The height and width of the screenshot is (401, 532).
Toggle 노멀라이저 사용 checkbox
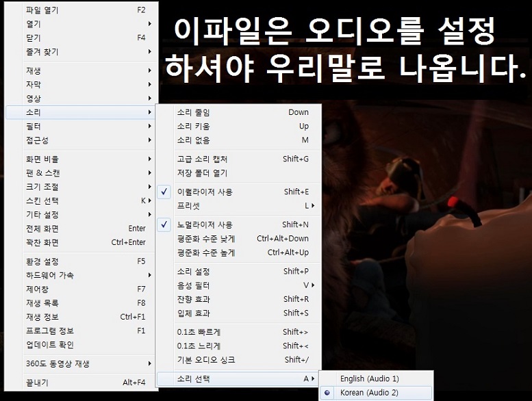tap(205, 224)
